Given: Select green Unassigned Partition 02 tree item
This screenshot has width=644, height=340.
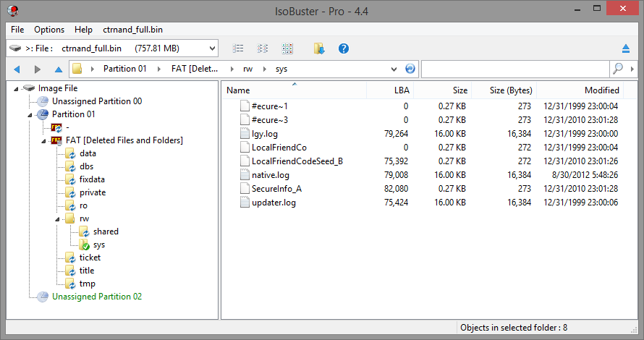Looking at the screenshot, I should [x=96, y=297].
